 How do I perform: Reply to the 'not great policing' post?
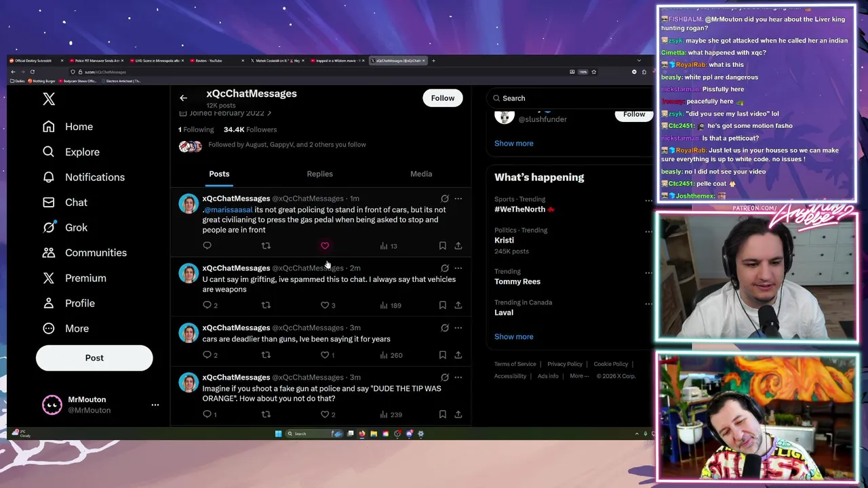coord(208,246)
